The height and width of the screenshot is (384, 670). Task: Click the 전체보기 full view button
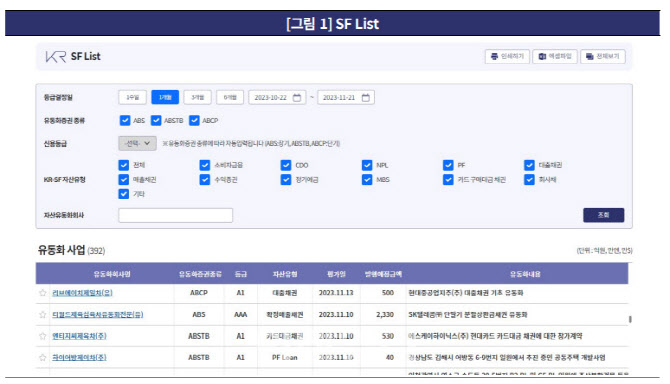(602, 56)
